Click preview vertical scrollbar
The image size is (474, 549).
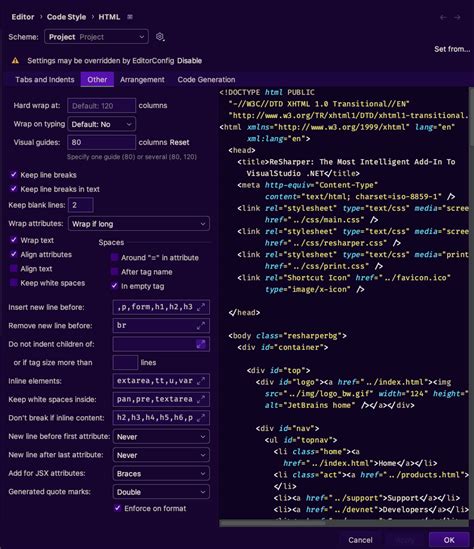pyautogui.click(x=471, y=116)
